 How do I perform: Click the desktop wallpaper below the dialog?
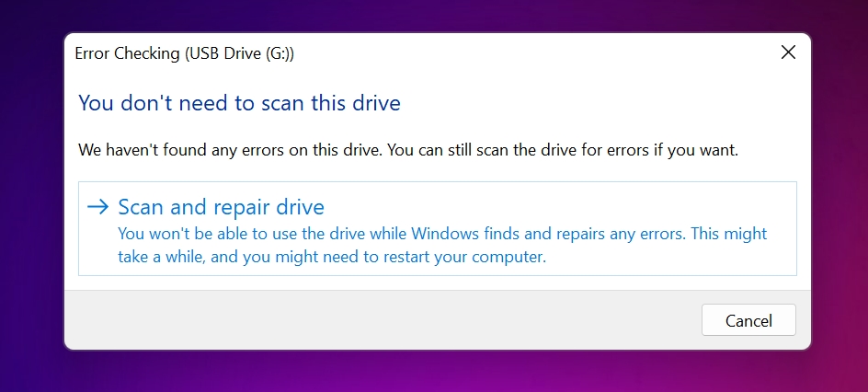(x=432, y=372)
